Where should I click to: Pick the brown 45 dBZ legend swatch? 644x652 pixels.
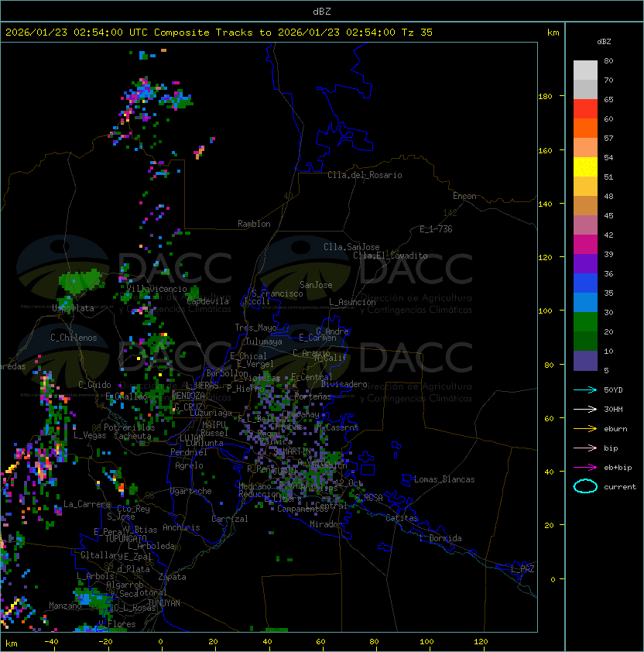coord(585,206)
